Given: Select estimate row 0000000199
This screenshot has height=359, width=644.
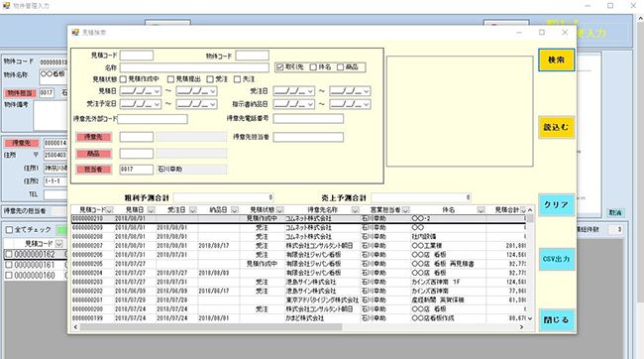Looking at the screenshot, I should (x=298, y=318).
